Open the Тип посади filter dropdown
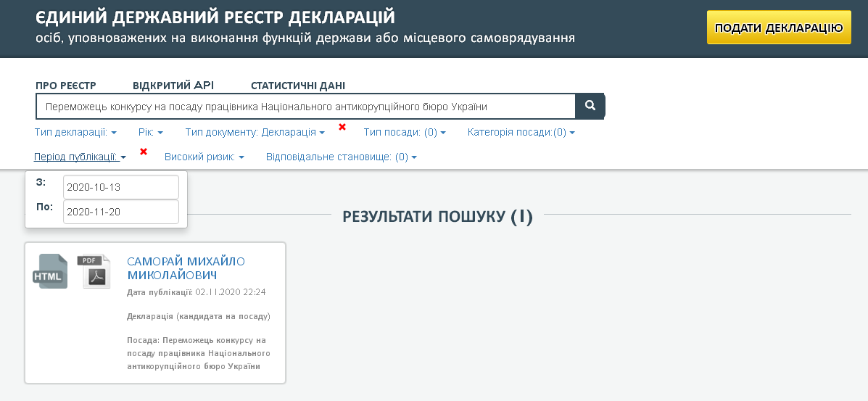Image resolution: width=868 pixels, height=401 pixels. click(404, 133)
